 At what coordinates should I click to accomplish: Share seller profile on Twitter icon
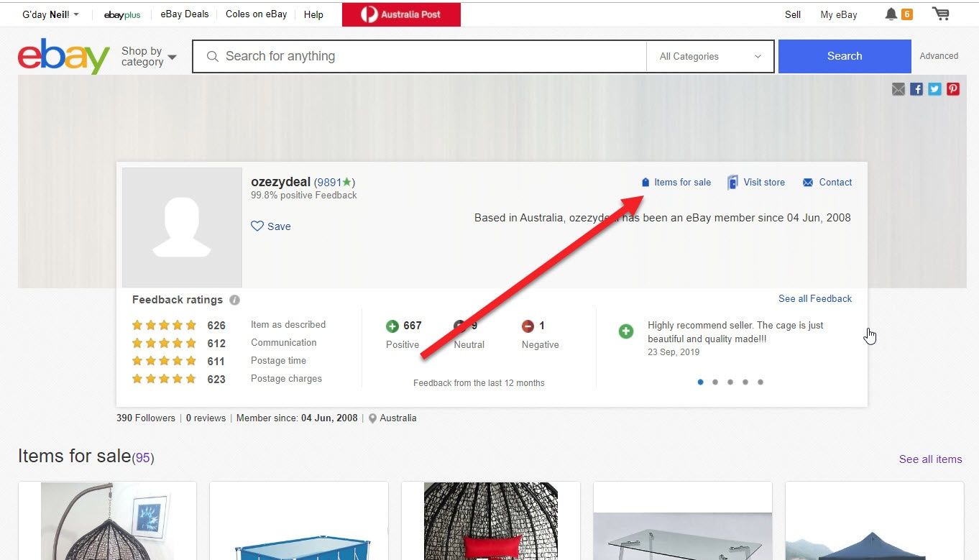pos(934,89)
